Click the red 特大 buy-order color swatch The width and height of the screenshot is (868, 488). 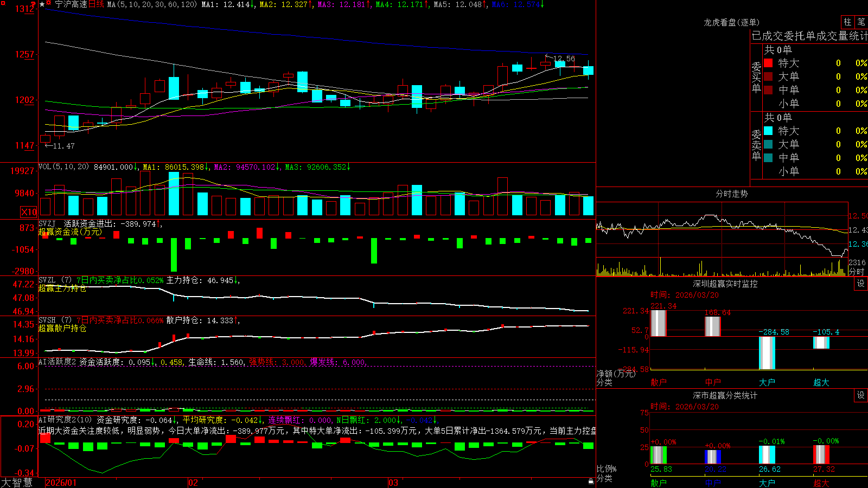point(768,63)
